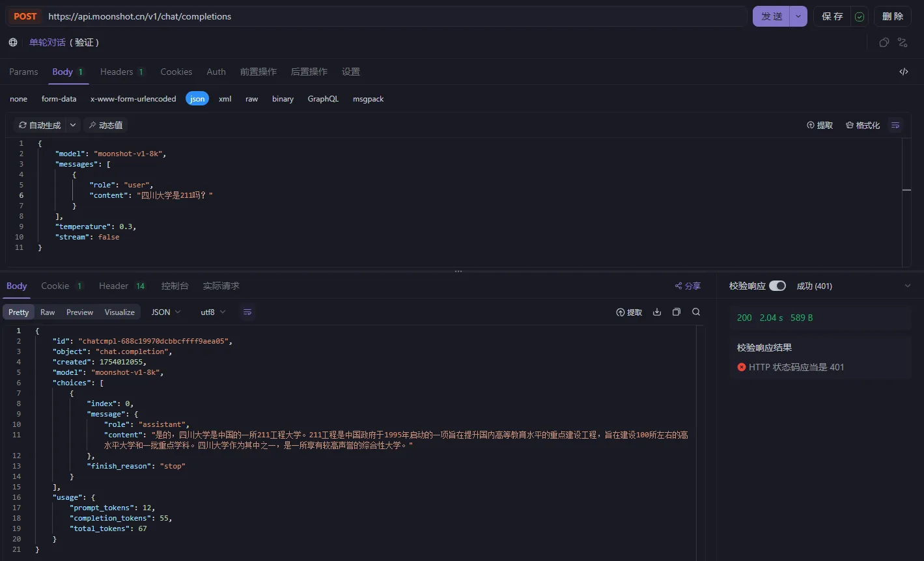Click the 2.04 s response time

click(x=772, y=318)
